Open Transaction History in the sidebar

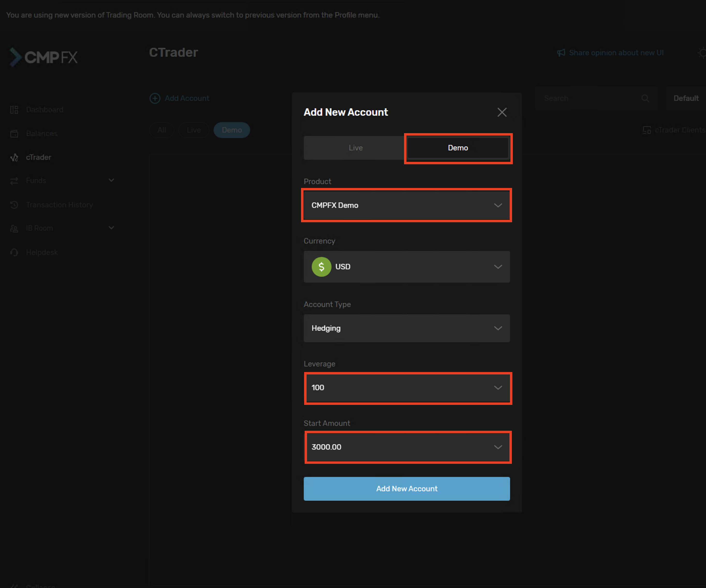pyautogui.click(x=59, y=205)
